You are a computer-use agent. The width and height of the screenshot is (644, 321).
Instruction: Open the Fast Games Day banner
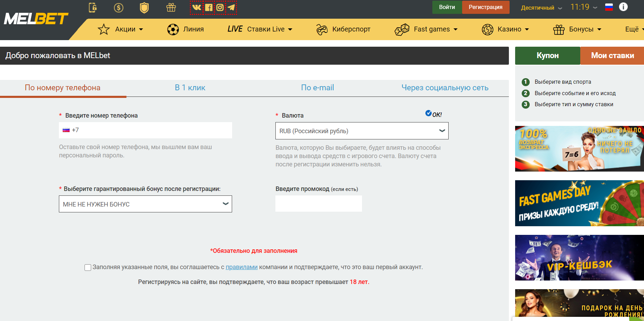pyautogui.click(x=580, y=203)
